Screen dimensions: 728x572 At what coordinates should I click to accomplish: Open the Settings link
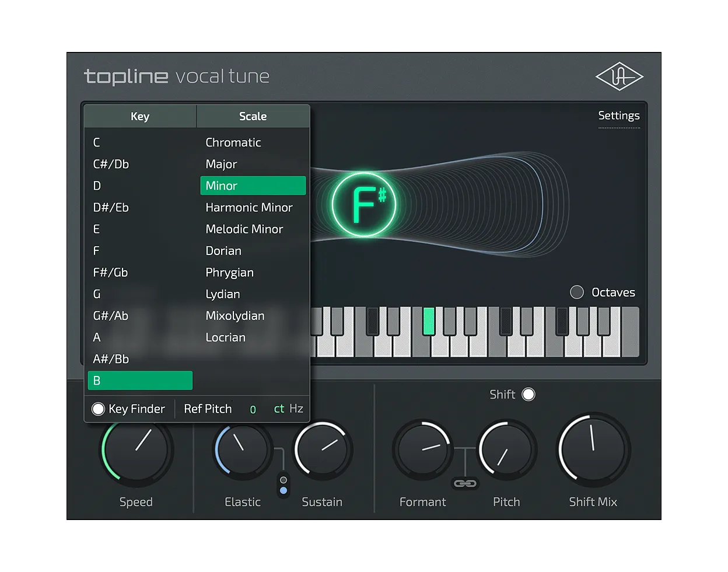pos(619,116)
